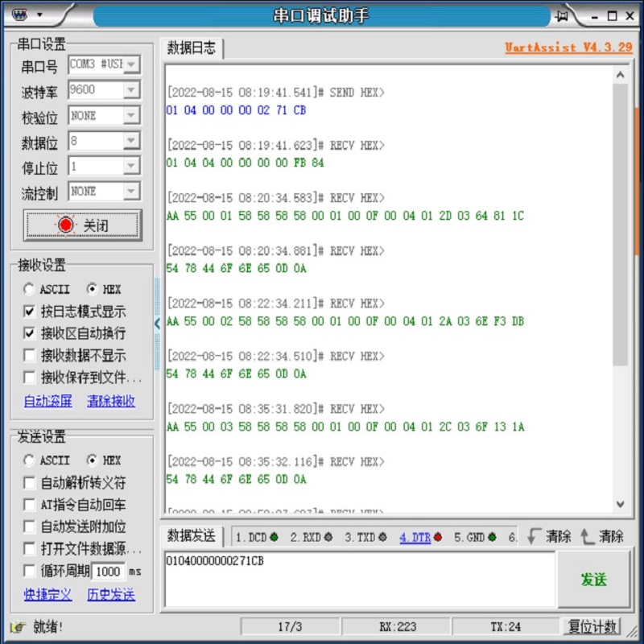The width and height of the screenshot is (644, 644).
Task: Click the log entry timestamped 08:20:34.583
Action: [275, 198]
